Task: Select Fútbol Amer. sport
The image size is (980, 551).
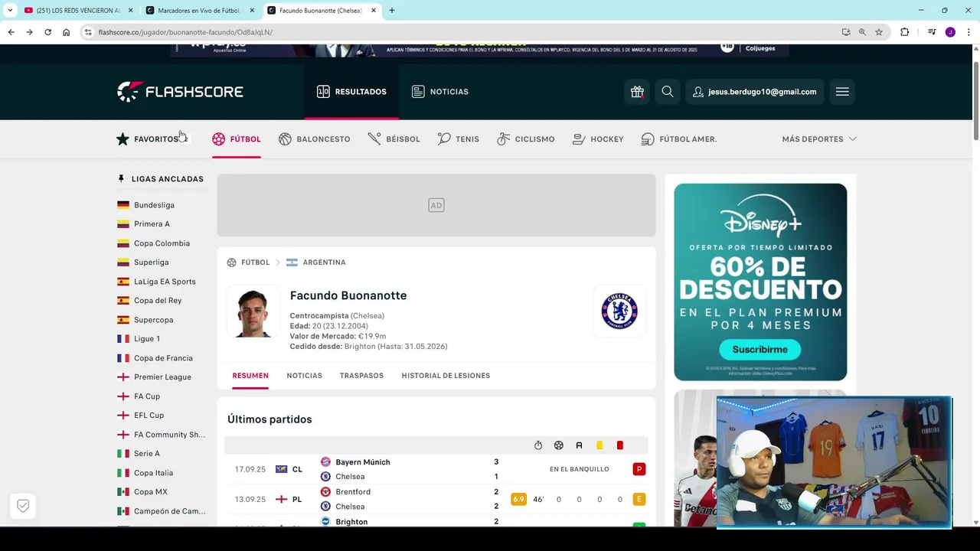Action: 679,139
